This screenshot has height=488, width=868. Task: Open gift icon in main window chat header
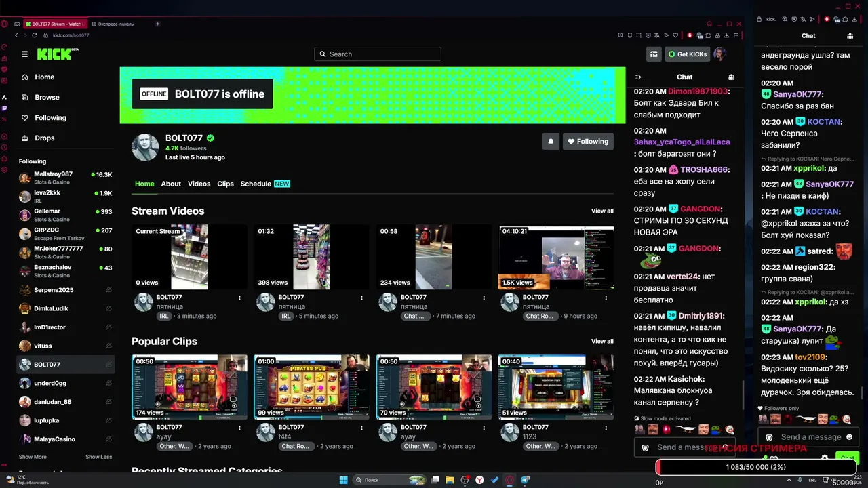[731, 77]
